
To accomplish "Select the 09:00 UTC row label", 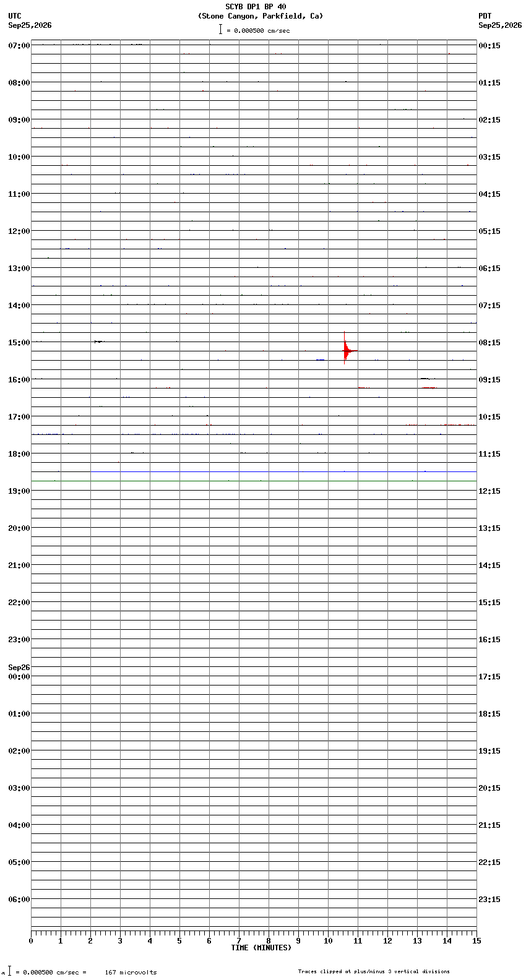I will 19,120.
